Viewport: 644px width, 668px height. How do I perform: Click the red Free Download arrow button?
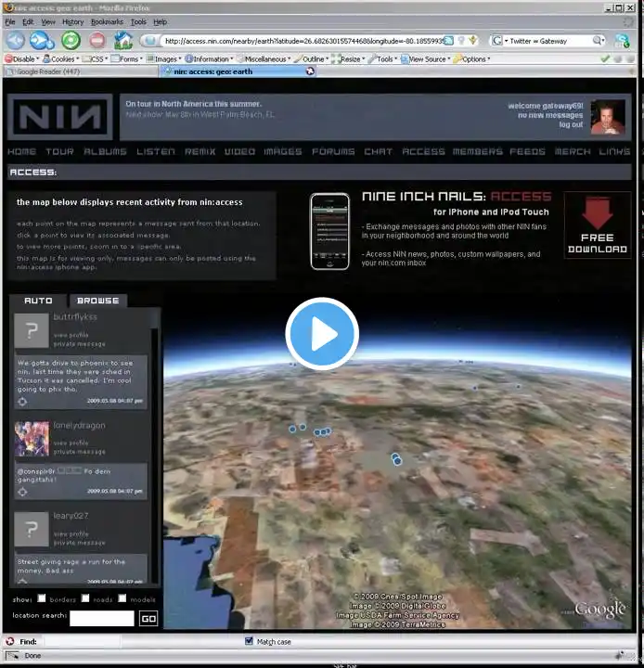tap(597, 225)
